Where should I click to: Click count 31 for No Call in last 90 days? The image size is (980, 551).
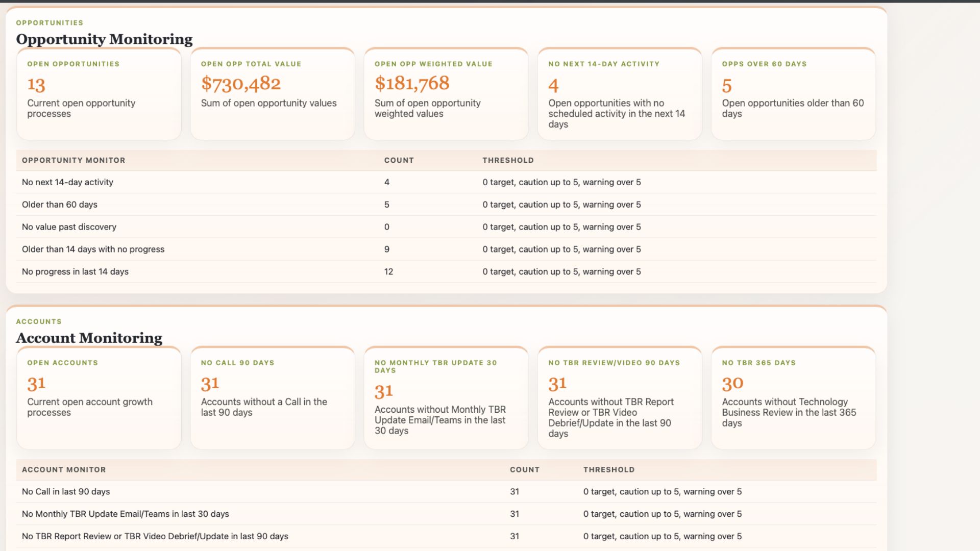(x=514, y=492)
